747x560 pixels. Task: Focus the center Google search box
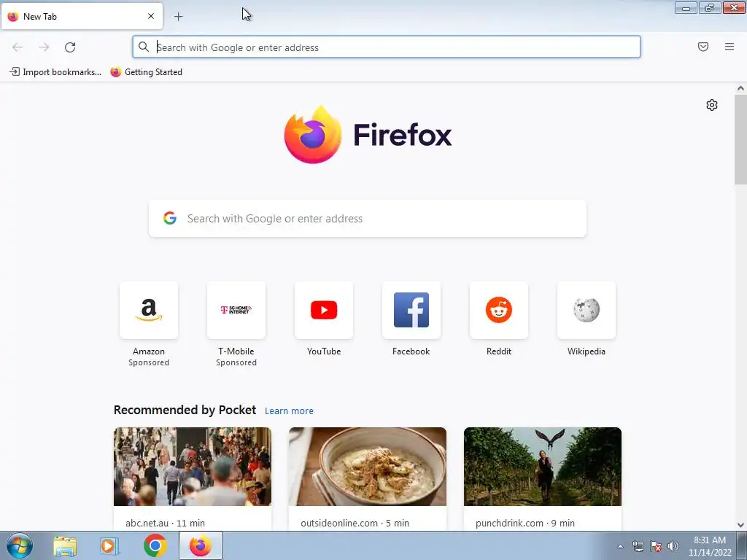(368, 219)
